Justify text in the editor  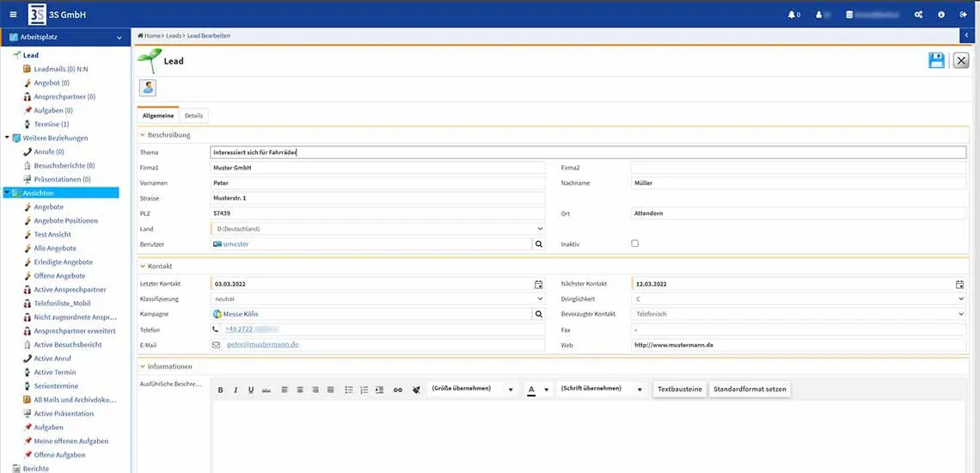tap(331, 390)
